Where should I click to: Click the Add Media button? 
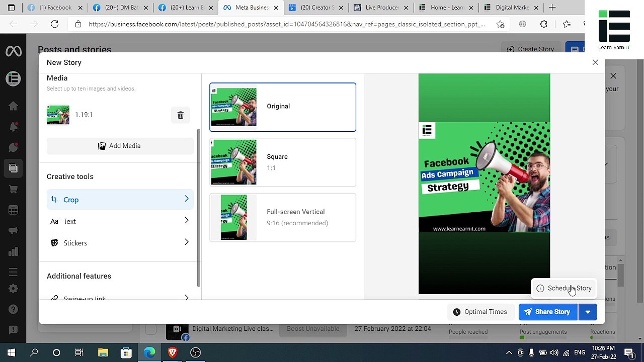(x=120, y=146)
